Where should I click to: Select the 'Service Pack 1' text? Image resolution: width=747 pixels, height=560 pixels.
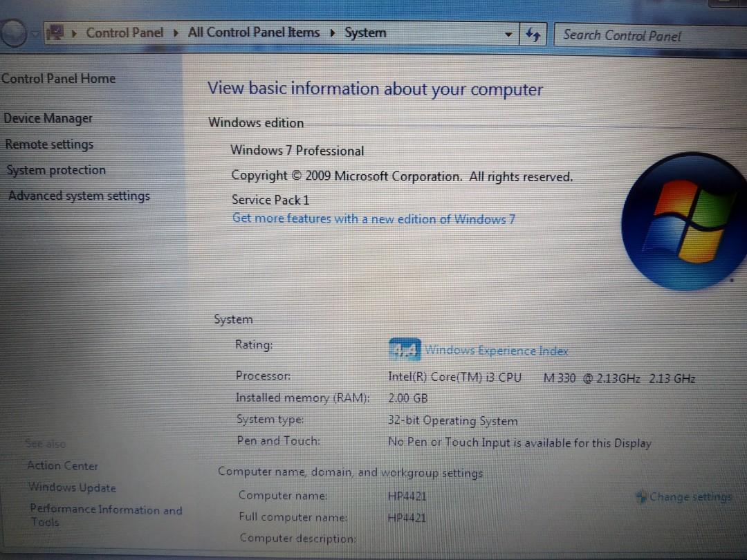[x=270, y=200]
